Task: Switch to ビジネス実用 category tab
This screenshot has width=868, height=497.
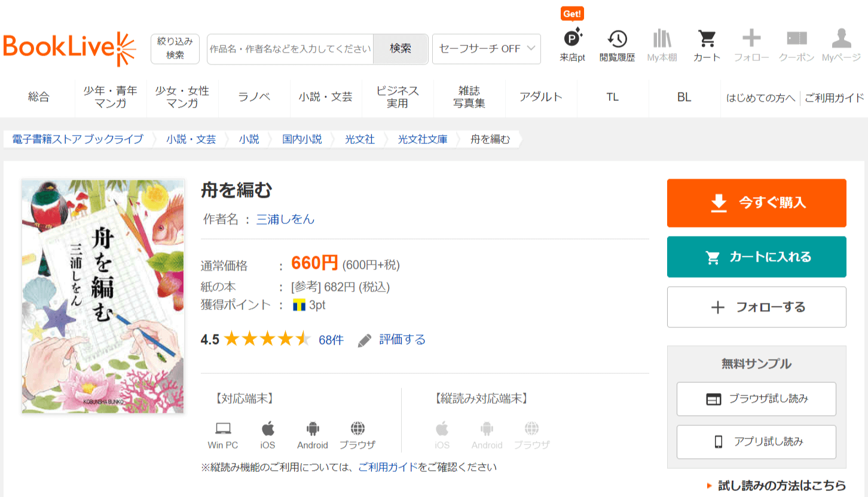Action: tap(398, 97)
